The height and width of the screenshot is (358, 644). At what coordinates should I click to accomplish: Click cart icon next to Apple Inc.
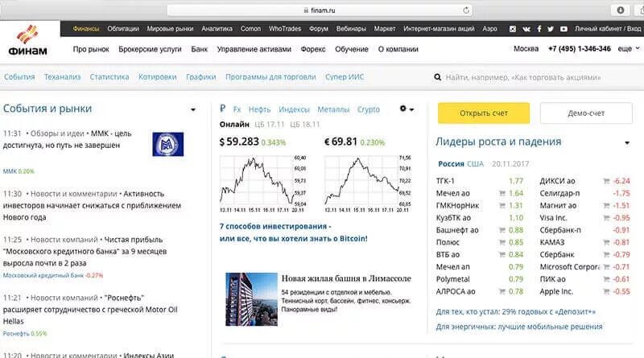click(x=606, y=291)
